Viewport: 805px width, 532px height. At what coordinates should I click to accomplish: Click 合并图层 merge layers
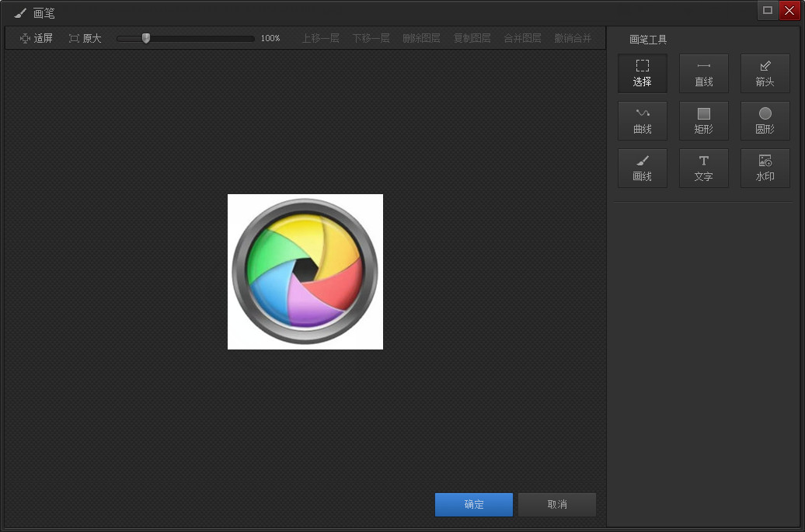point(522,39)
